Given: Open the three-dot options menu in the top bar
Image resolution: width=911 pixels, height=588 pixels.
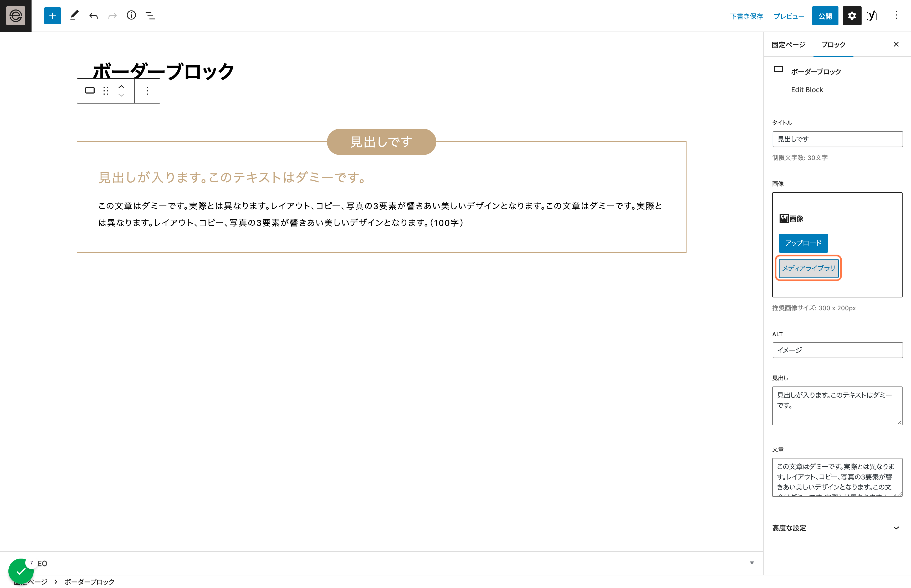Looking at the screenshot, I should [896, 16].
